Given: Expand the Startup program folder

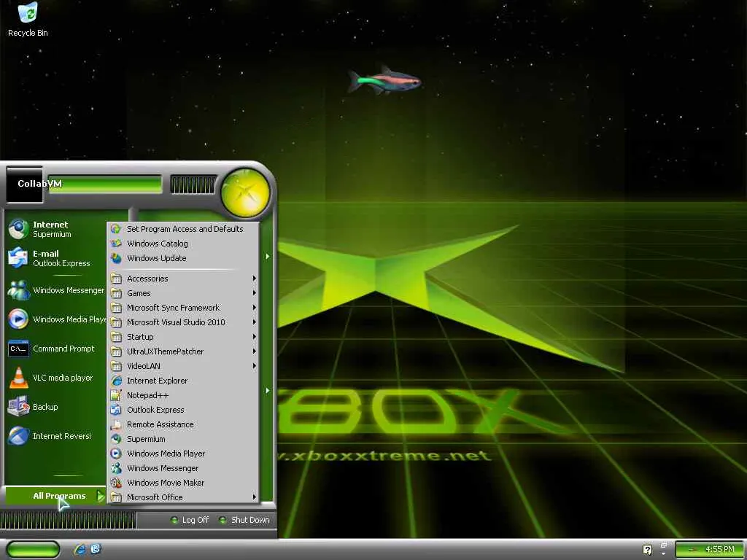Looking at the screenshot, I should [183, 337].
